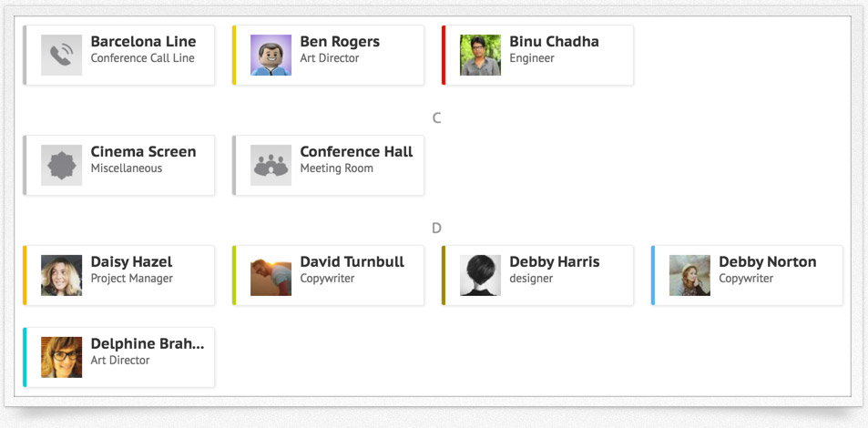Select the Ben Rogers name link
Viewport: 868px width, 428px height.
340,42
